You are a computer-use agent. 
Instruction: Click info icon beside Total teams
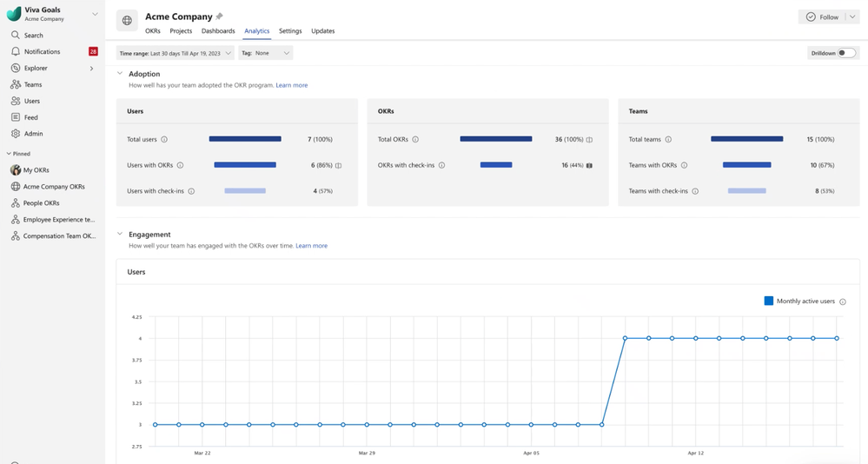668,140
